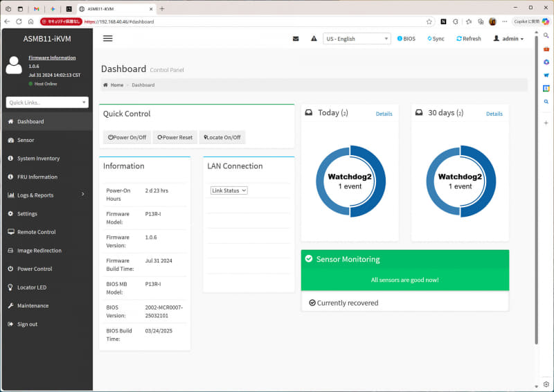The width and height of the screenshot is (554, 392).
Task: Open the warning alerts triangle icon
Action: pyautogui.click(x=314, y=39)
